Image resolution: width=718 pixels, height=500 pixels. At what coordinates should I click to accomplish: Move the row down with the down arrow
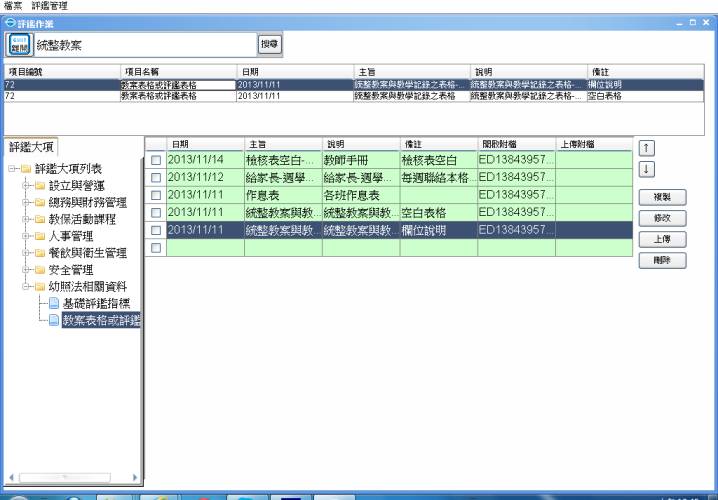point(648,169)
